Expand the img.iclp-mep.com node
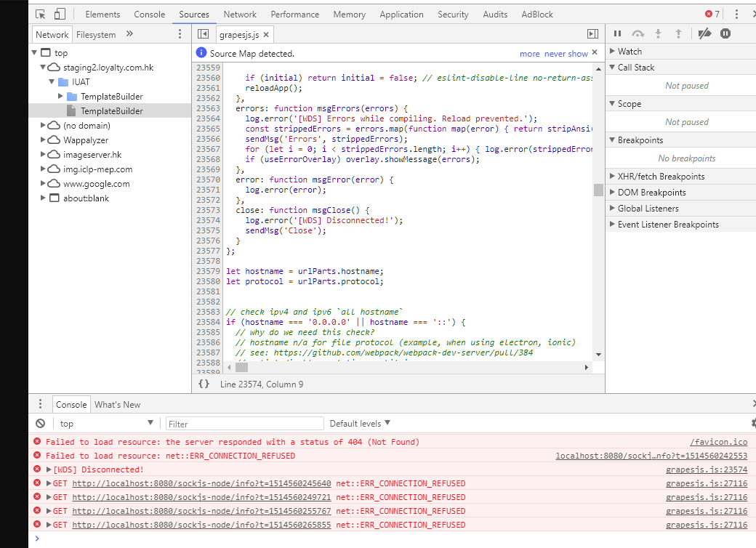The width and height of the screenshot is (756, 548). (43, 168)
